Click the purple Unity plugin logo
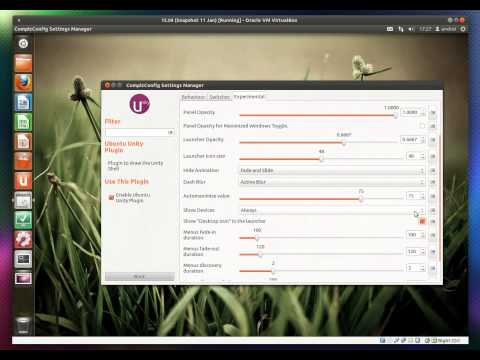The image size is (480, 360). tap(139, 104)
